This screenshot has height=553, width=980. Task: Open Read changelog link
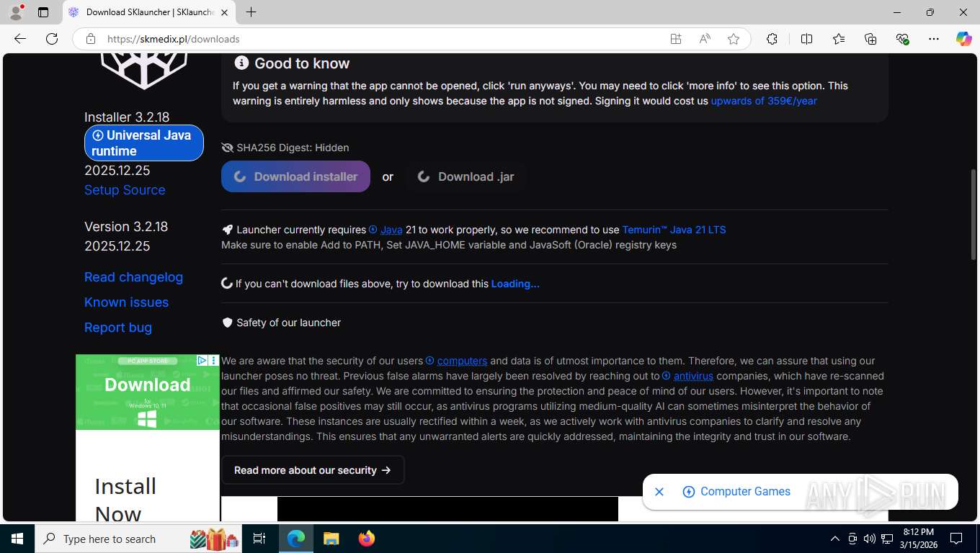[133, 277]
